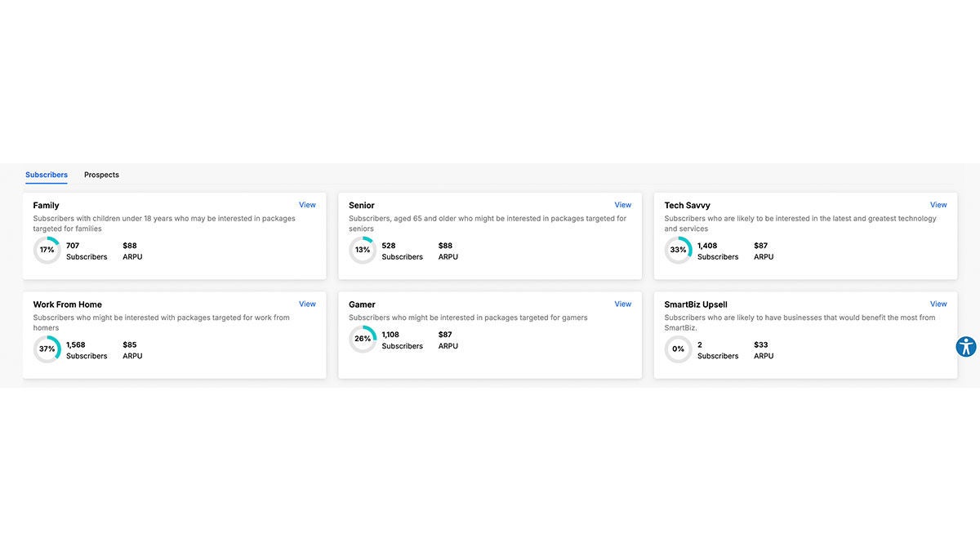Viewport: 980px width, 551px height.
Task: Open the Gamer segment with View
Action: pyautogui.click(x=622, y=304)
